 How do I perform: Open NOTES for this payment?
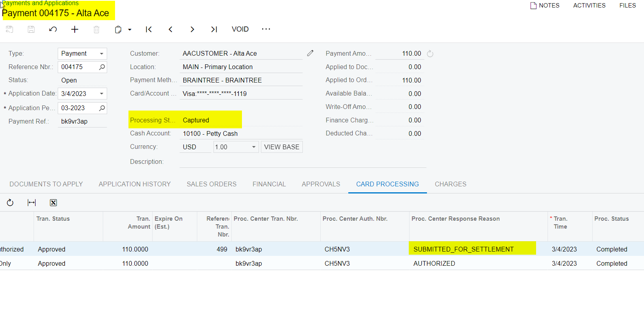(x=545, y=6)
